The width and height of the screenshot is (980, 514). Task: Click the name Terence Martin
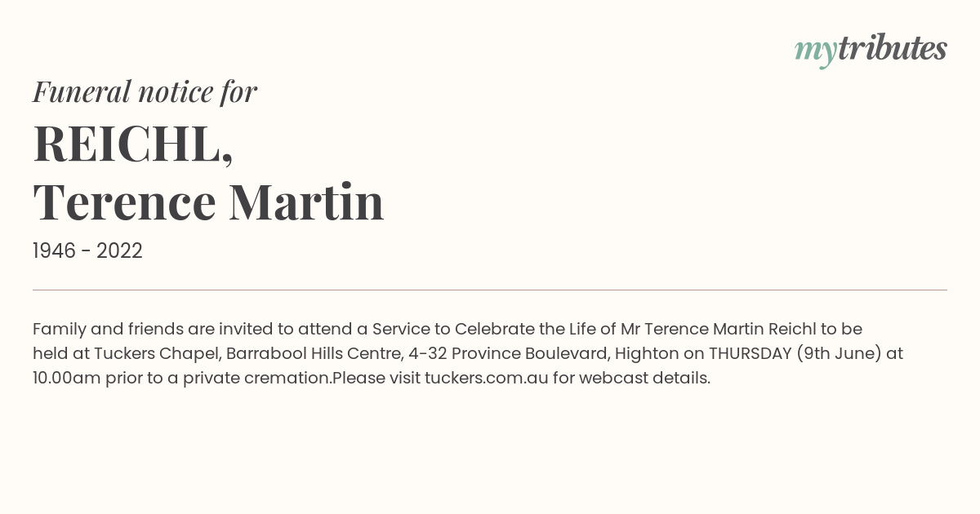pos(208,202)
